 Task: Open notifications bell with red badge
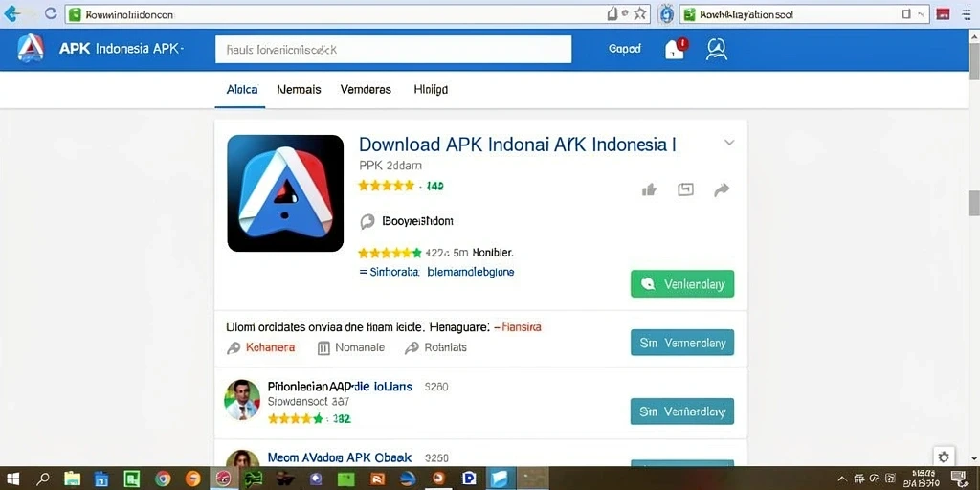click(x=675, y=48)
